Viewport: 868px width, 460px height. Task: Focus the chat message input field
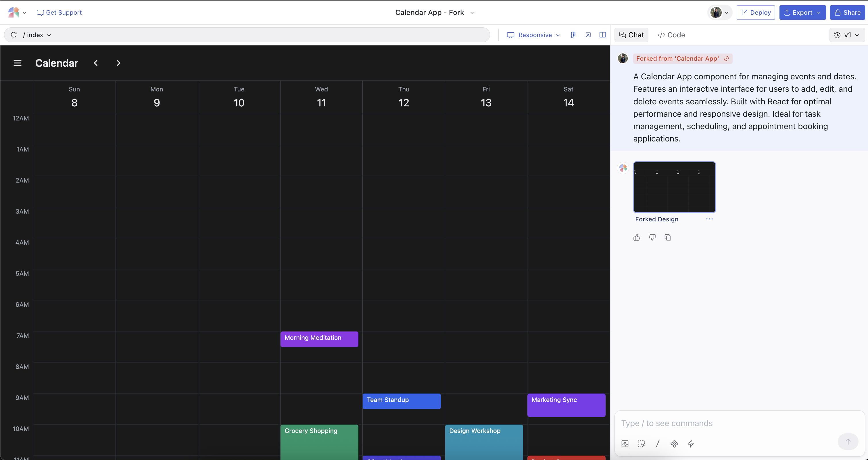point(739,423)
